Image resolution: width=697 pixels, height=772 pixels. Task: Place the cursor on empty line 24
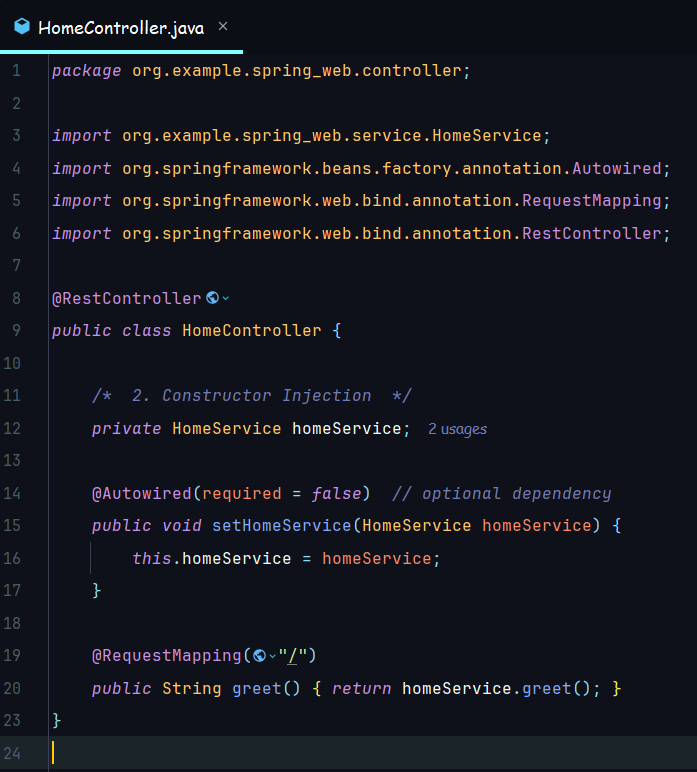click(373, 753)
